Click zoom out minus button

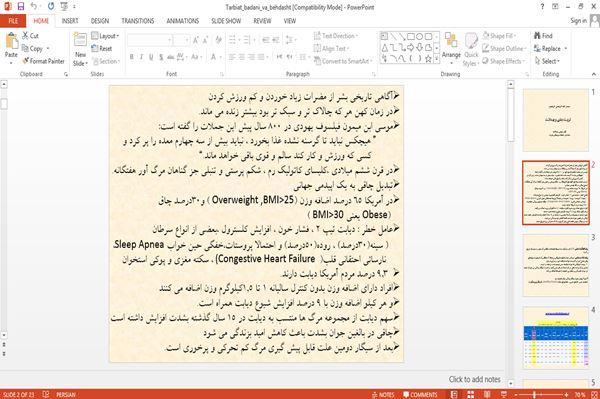point(515,394)
